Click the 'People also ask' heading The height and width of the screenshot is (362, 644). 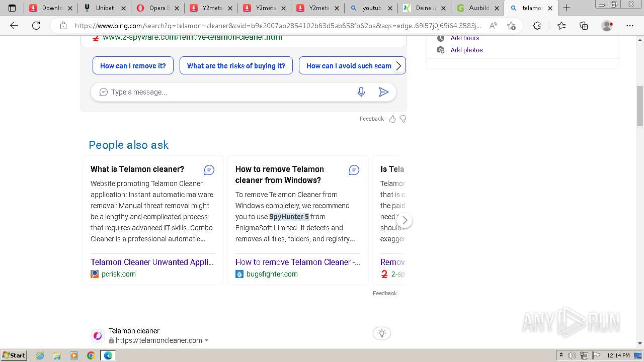coord(129,145)
